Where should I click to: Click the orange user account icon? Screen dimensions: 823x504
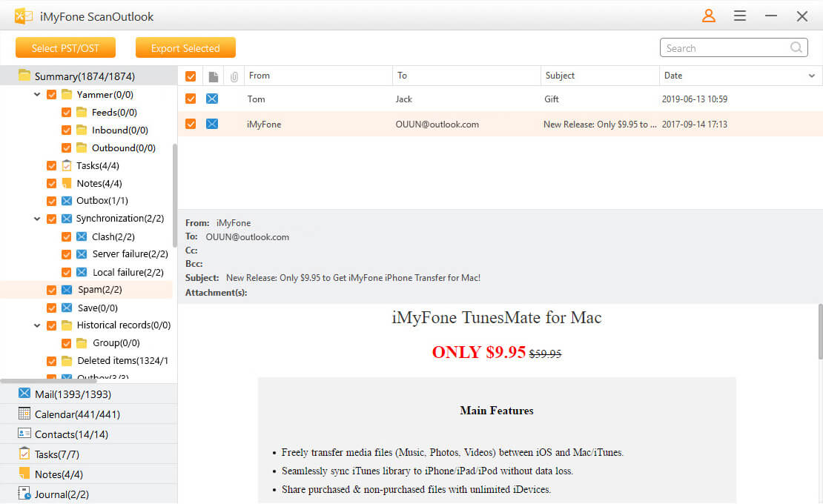pos(708,16)
